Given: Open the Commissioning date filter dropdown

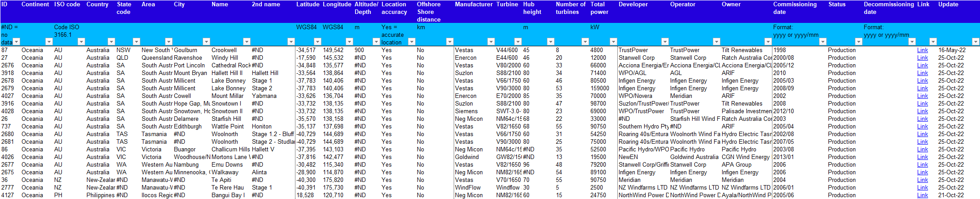Looking at the screenshot, I should [x=823, y=42].
